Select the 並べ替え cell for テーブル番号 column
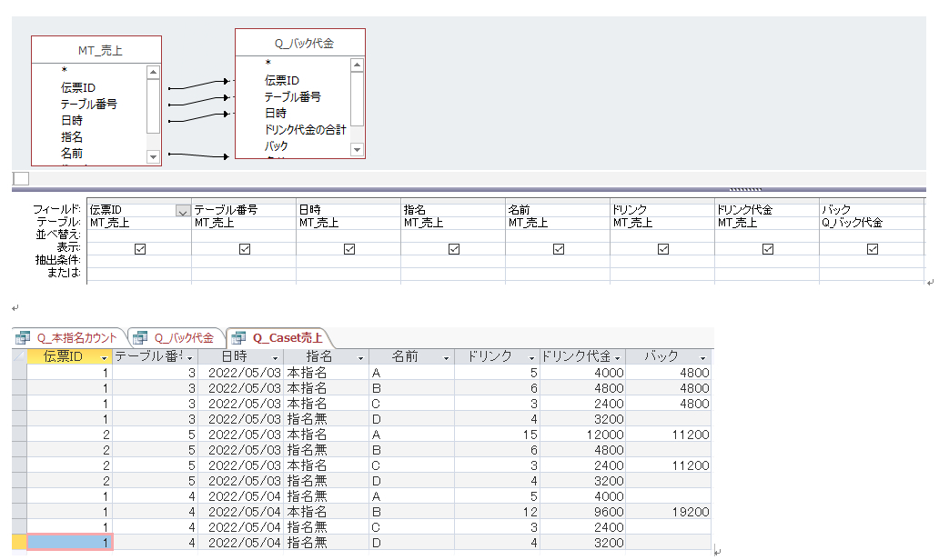The width and height of the screenshot is (939, 560). pyautogui.click(x=243, y=235)
